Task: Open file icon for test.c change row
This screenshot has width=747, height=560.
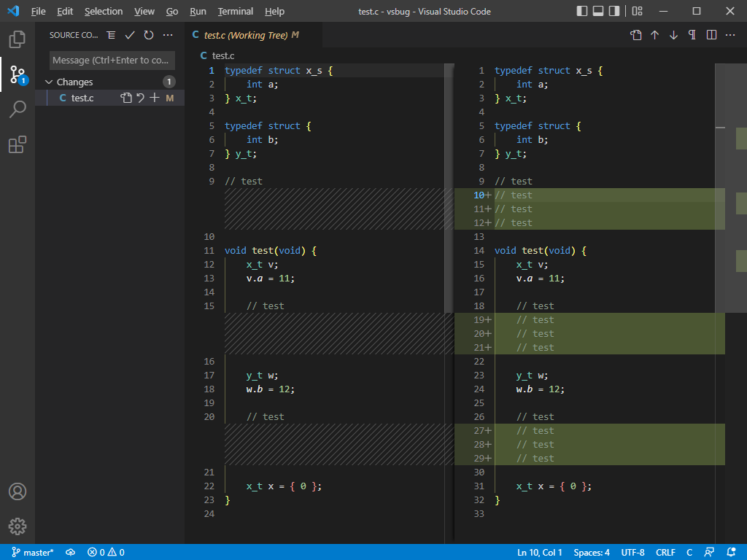Action: [x=125, y=98]
